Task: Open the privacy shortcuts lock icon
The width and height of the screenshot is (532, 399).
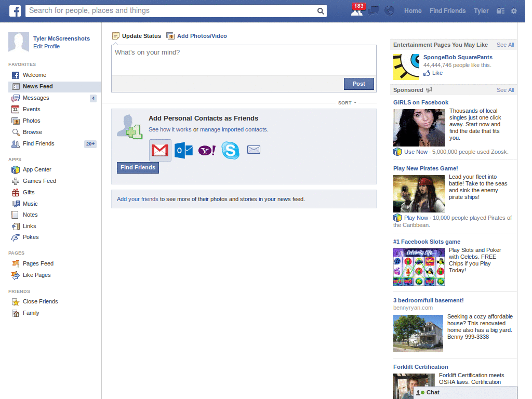Action: click(x=500, y=11)
